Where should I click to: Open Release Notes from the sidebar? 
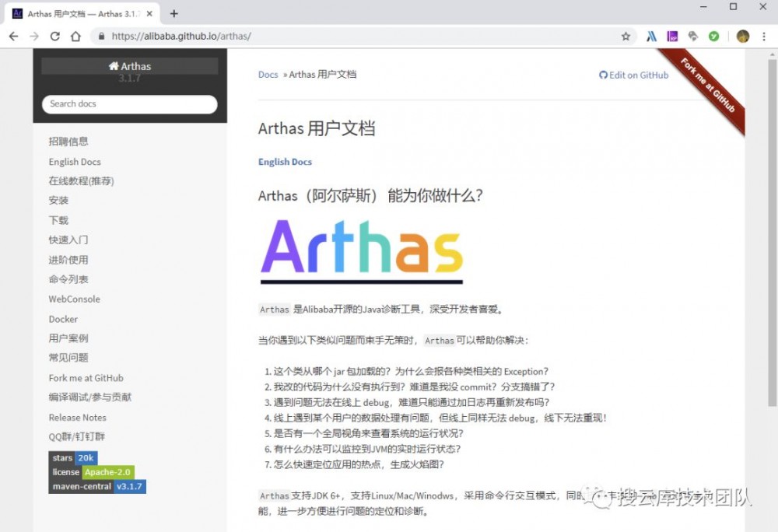point(77,417)
